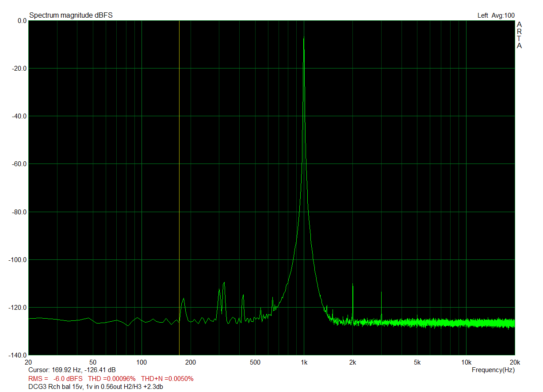Click the 'DCG3 Rch bal 15v' caption line
Viewport: 543px width, 392px height.
96,387
